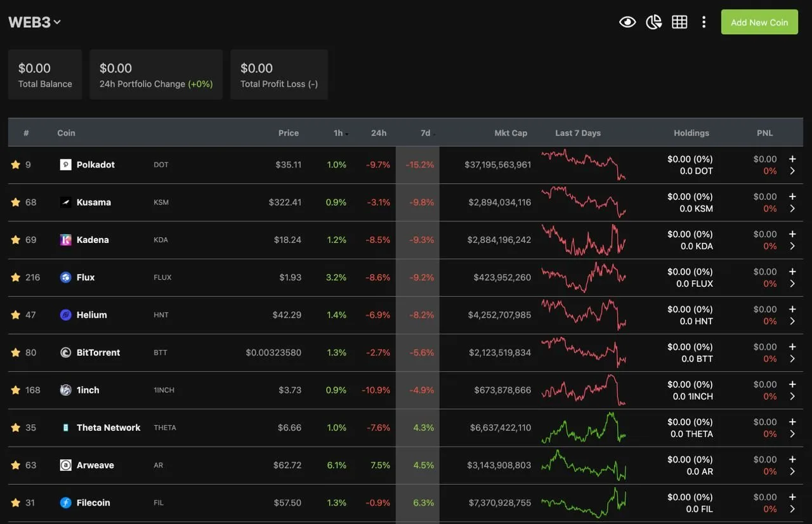Image resolution: width=812 pixels, height=524 pixels.
Task: Click the Kadena coin logo icon
Action: pos(65,240)
